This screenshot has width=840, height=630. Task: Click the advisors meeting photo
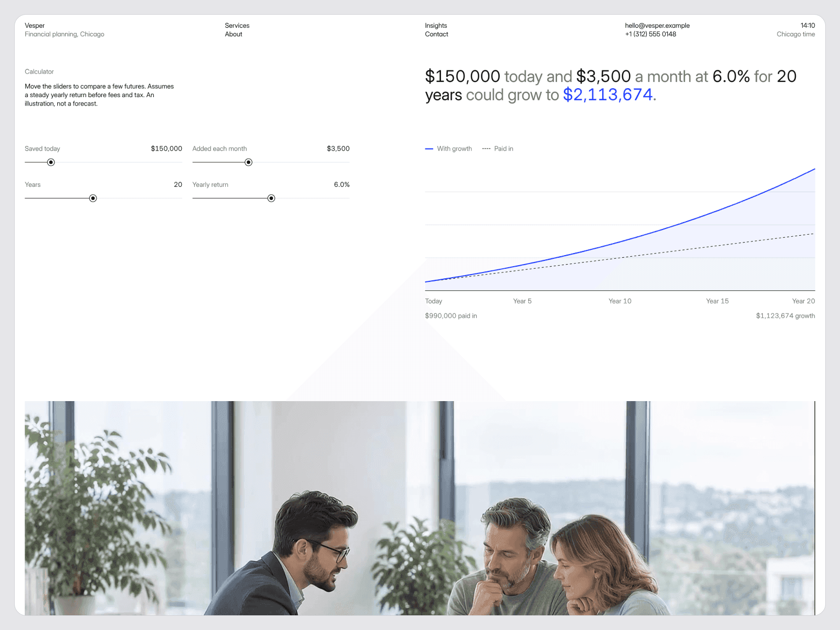pos(420,508)
